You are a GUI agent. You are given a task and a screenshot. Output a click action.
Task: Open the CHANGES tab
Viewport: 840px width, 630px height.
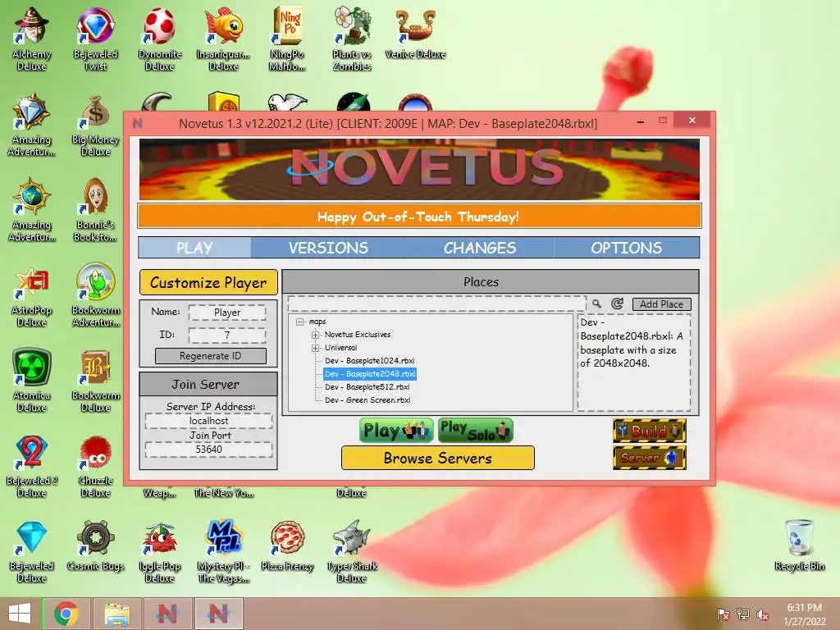[479, 248]
